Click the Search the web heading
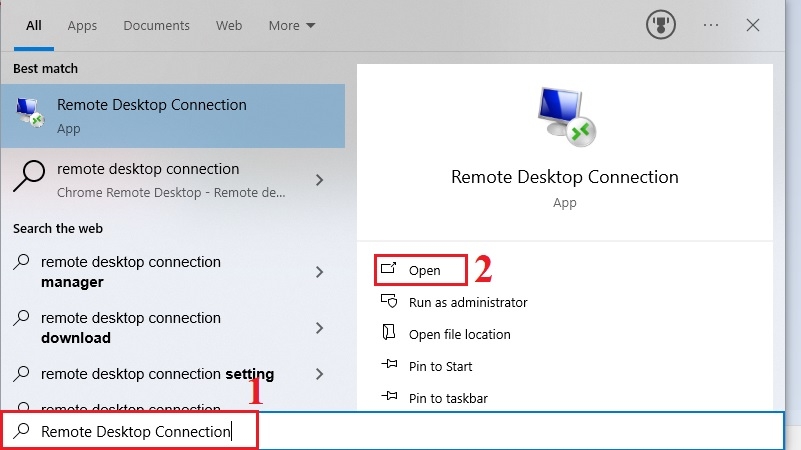 58,228
